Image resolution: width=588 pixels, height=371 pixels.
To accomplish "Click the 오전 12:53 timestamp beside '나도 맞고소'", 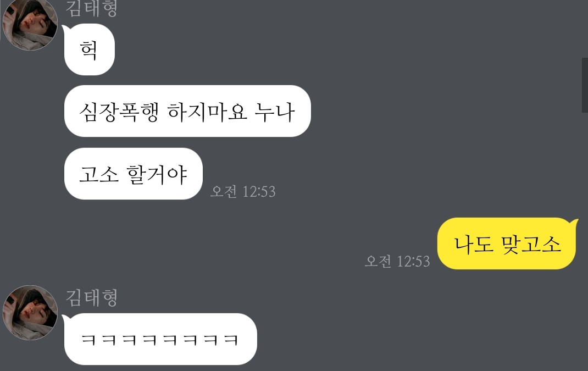I will click(397, 261).
